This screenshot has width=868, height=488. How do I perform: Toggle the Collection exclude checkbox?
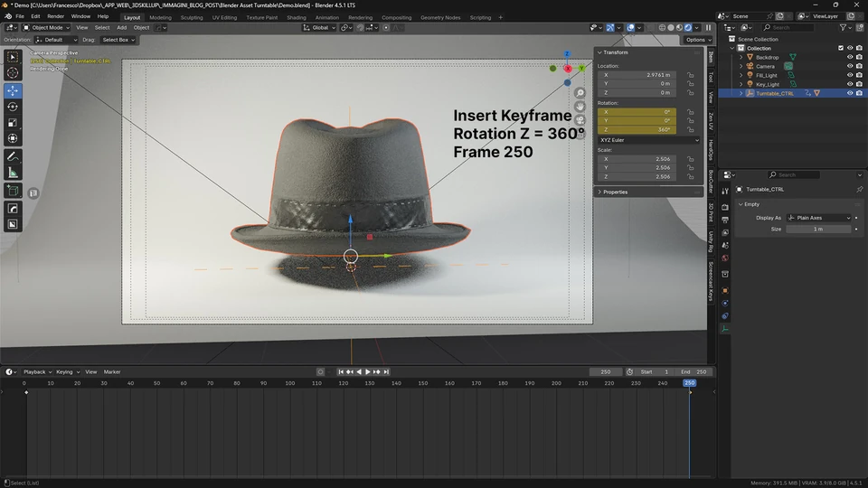841,48
